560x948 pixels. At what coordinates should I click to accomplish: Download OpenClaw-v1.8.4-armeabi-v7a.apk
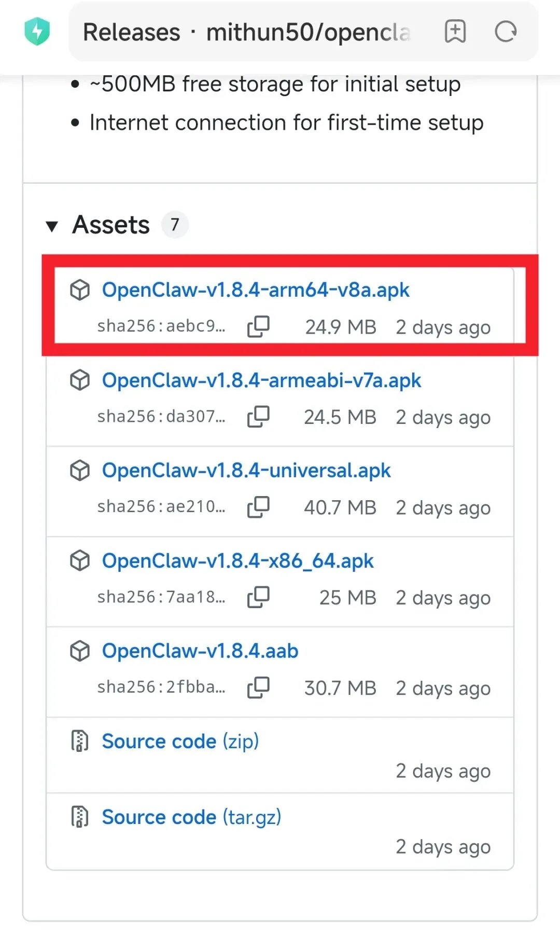click(x=261, y=380)
